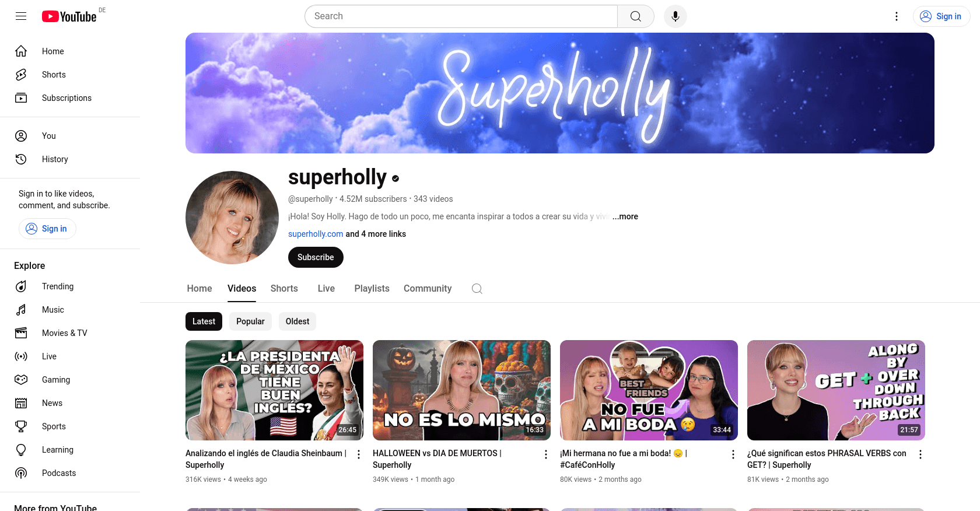Open the hamburger guide menu
This screenshot has width=980, height=511.
pyautogui.click(x=21, y=16)
